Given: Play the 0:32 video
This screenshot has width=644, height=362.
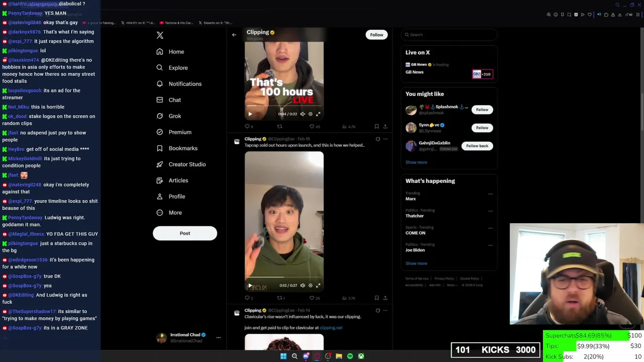Looking at the screenshot, I should click(x=250, y=114).
